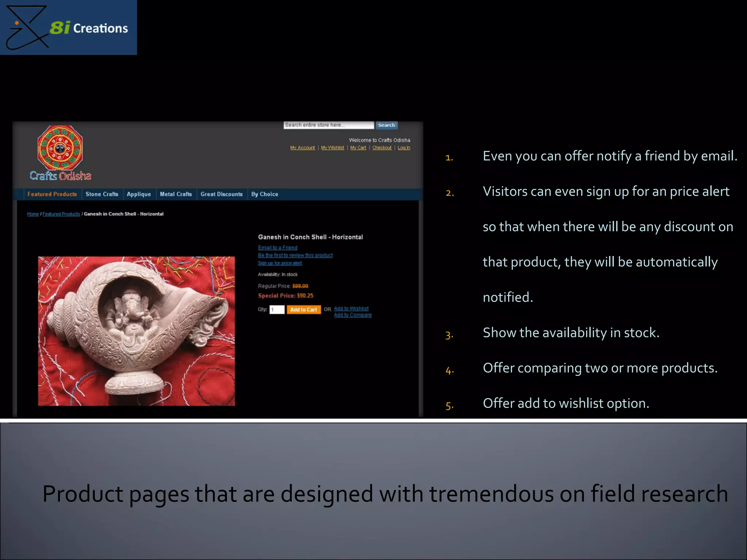Select the Featured Products menu
This screenshot has height=560, width=747.
52,194
